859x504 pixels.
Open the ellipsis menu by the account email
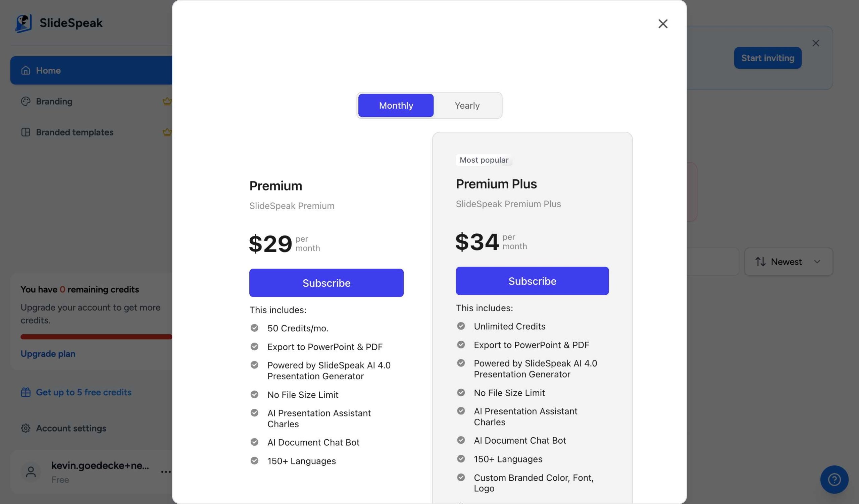[x=166, y=472]
